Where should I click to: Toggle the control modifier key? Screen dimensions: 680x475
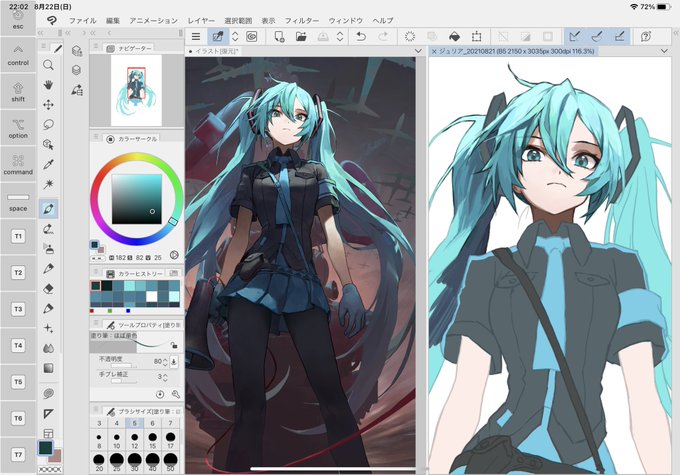coord(18,55)
